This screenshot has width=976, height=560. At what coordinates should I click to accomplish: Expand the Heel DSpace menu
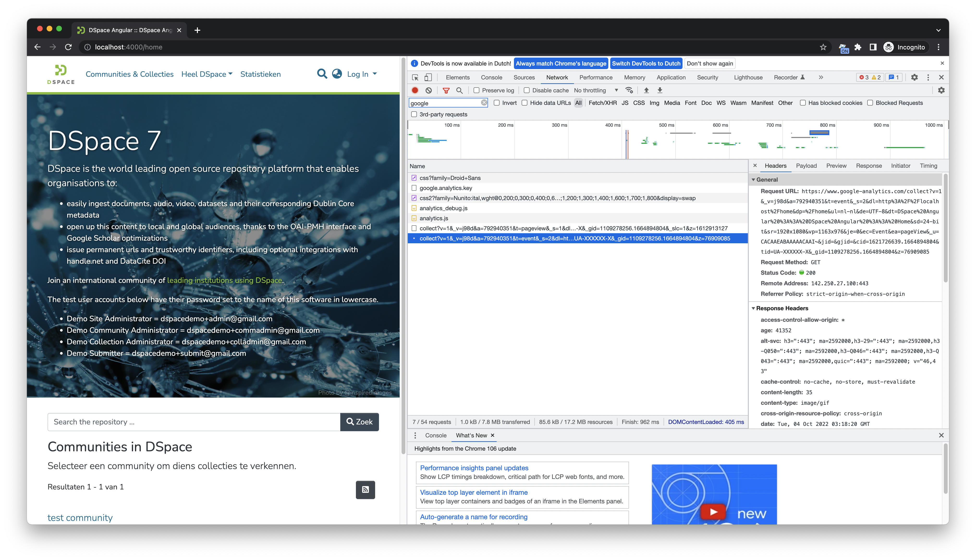click(x=207, y=74)
